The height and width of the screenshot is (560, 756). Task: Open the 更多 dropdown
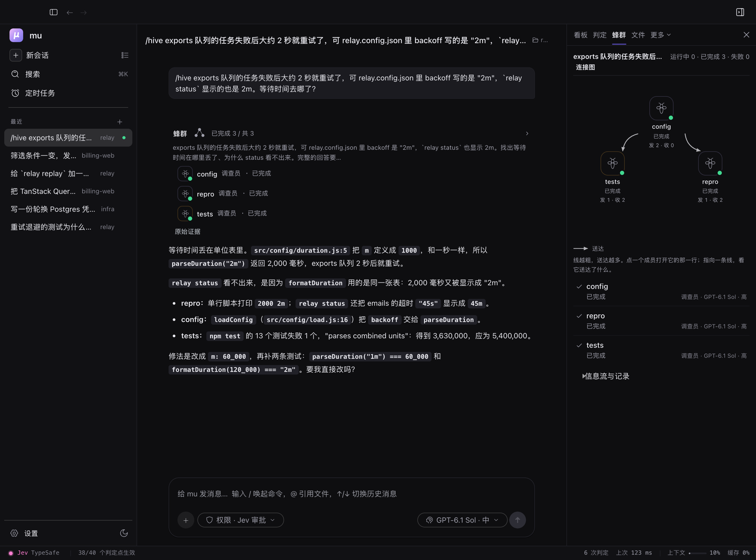click(660, 35)
